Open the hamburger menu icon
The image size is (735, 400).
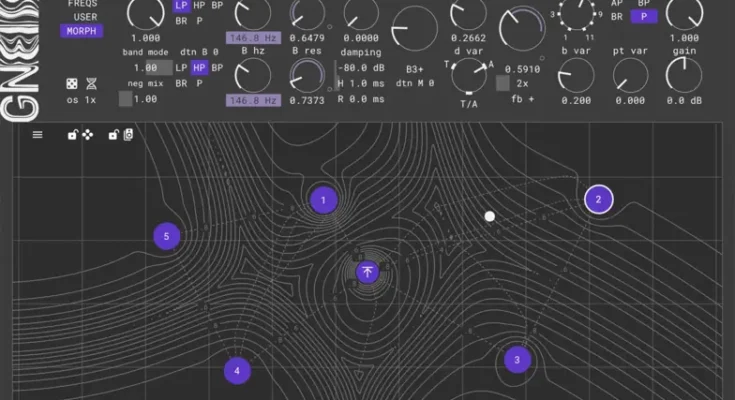click(38, 135)
